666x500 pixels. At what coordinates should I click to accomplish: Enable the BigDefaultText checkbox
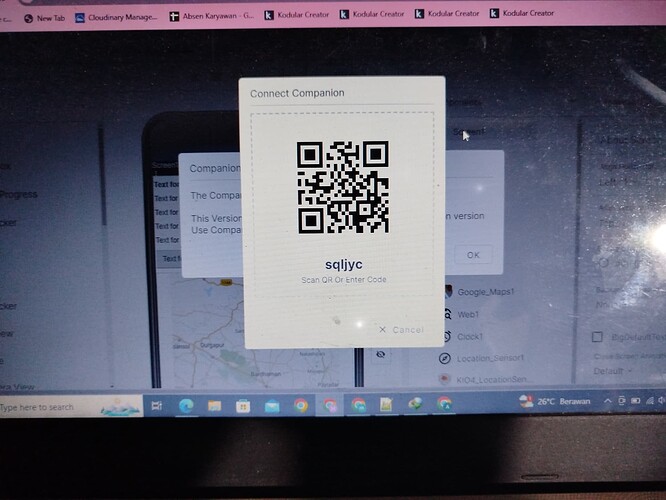tap(598, 337)
